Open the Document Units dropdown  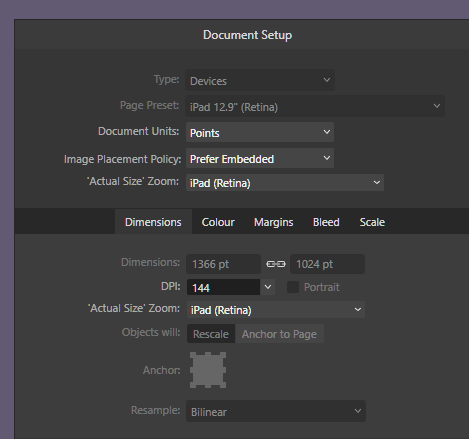[260, 132]
